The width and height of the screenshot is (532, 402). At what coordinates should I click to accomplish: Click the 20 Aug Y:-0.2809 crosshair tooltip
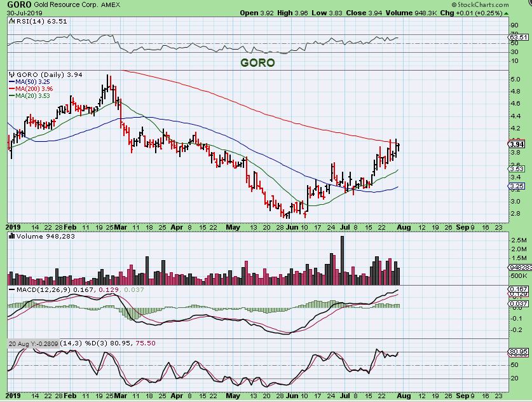33,343
